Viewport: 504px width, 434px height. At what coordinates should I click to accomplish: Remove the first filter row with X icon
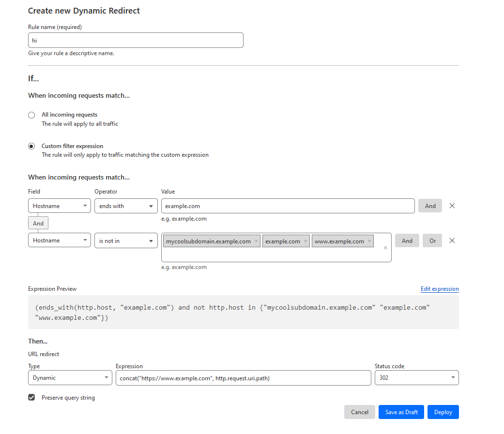click(x=452, y=206)
